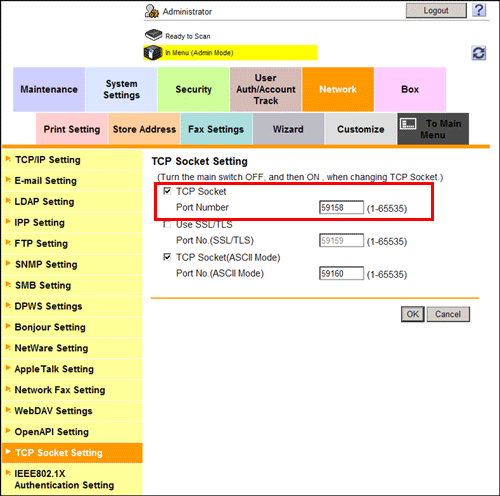Click the Logout button
500x496 pixels.
pyautogui.click(x=436, y=11)
